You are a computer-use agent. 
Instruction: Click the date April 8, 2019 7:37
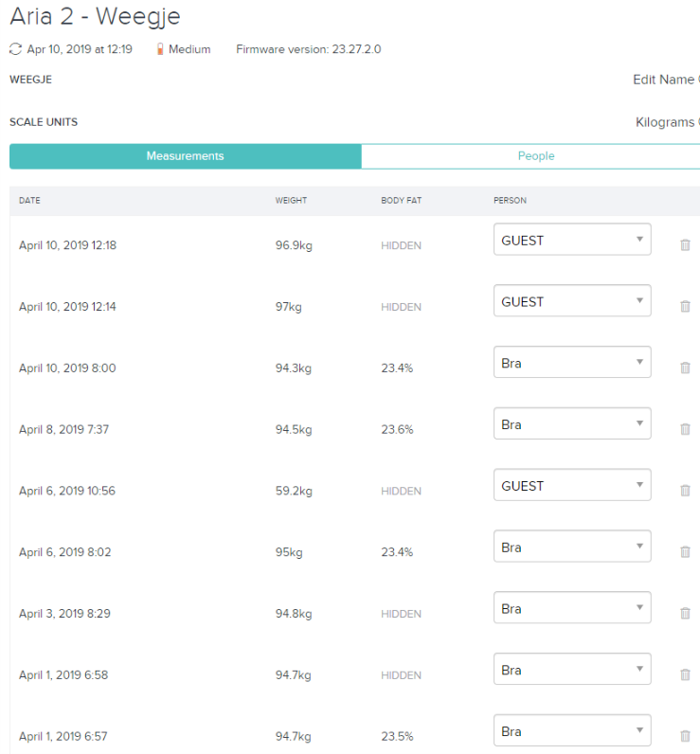(x=64, y=429)
